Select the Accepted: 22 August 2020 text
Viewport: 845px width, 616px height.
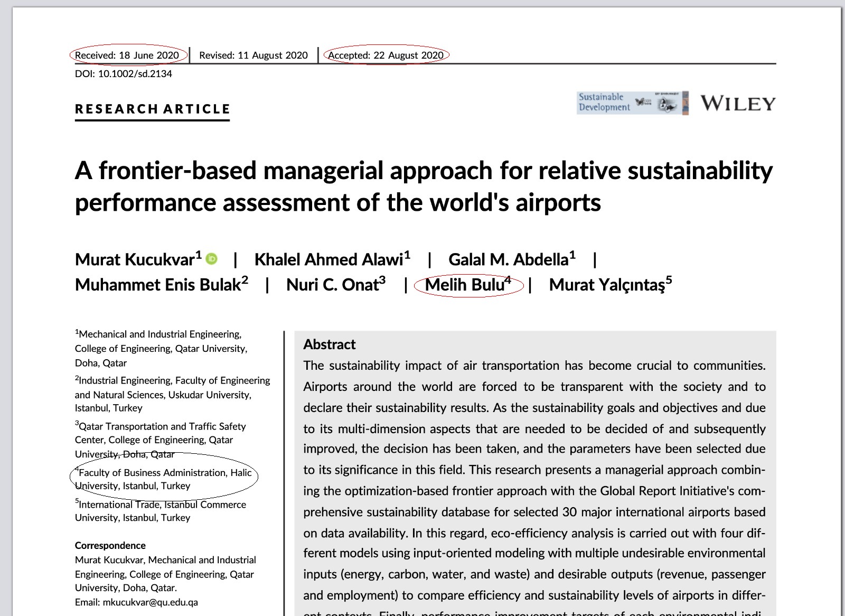(386, 55)
